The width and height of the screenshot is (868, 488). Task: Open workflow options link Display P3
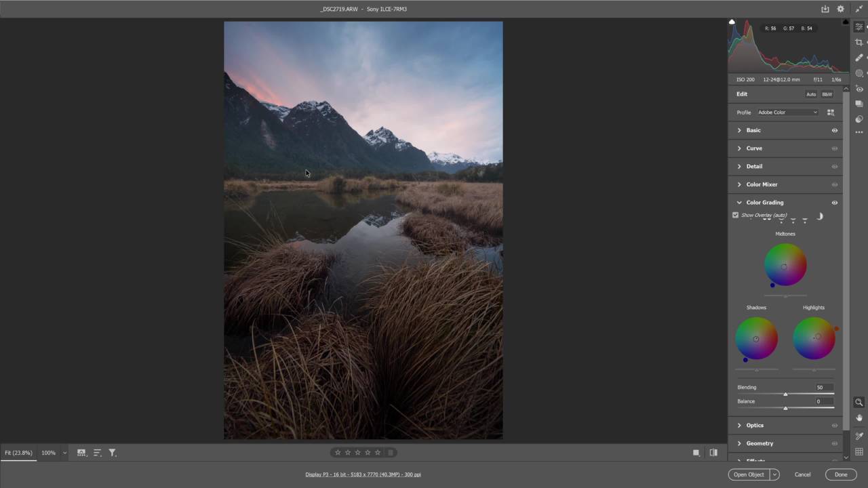coord(363,474)
